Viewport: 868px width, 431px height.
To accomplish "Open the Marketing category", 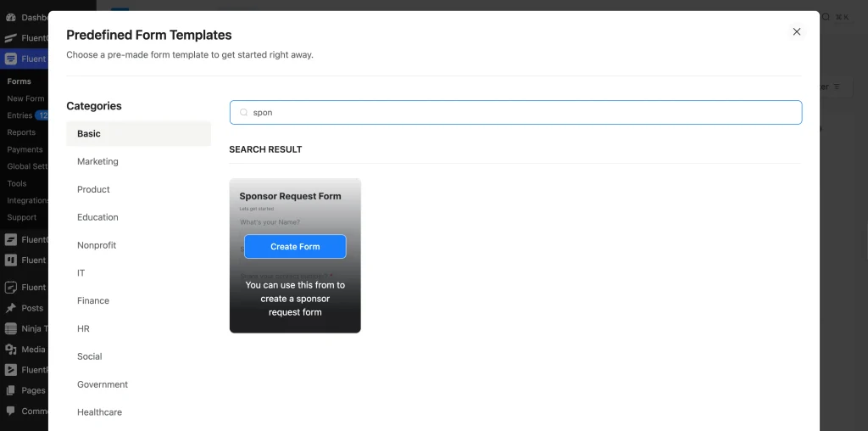I will tap(97, 161).
